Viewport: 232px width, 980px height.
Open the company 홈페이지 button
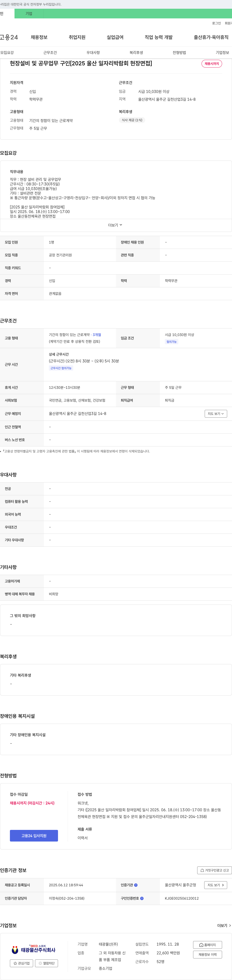coord(207,945)
